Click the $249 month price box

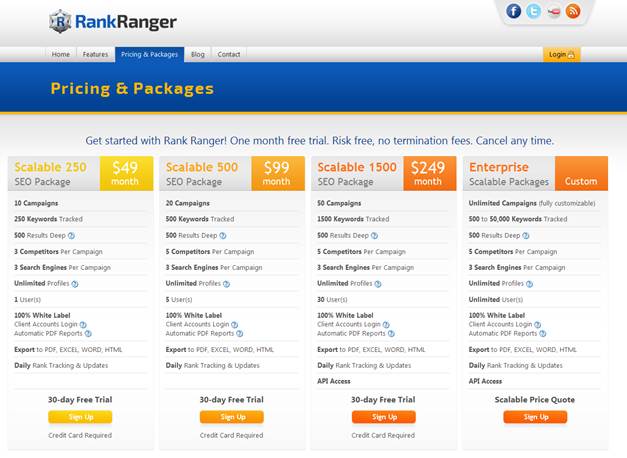[429, 174]
